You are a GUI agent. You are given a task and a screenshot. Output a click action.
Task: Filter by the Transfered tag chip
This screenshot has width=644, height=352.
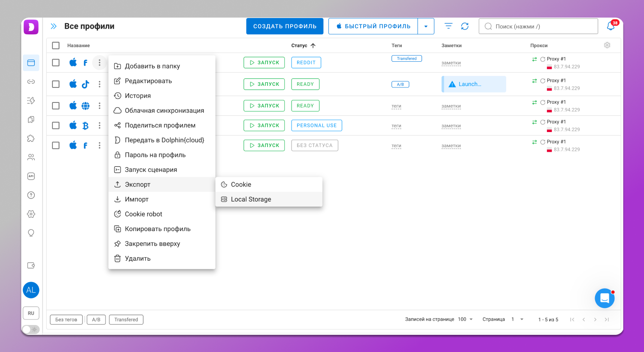(x=126, y=320)
